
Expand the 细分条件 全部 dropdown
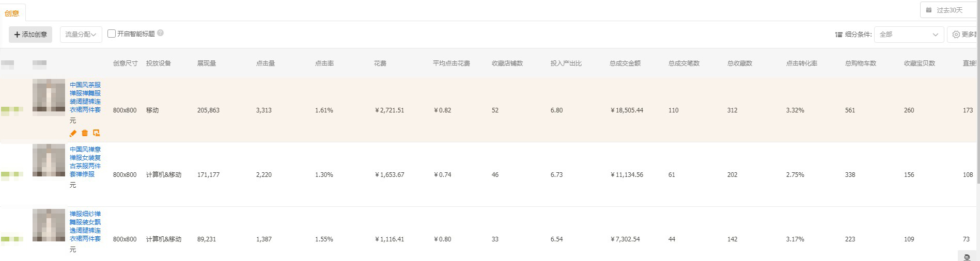(909, 35)
